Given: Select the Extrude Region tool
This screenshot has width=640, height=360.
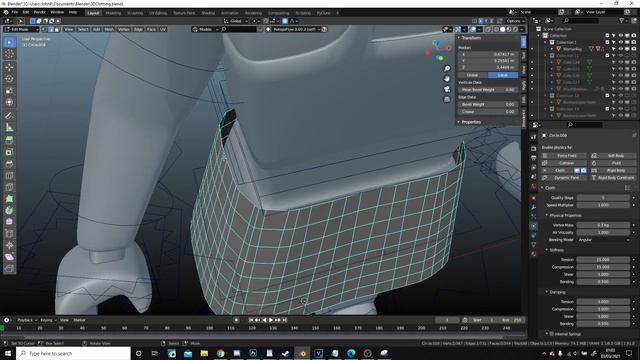Looking at the screenshot, I should tap(9, 140).
